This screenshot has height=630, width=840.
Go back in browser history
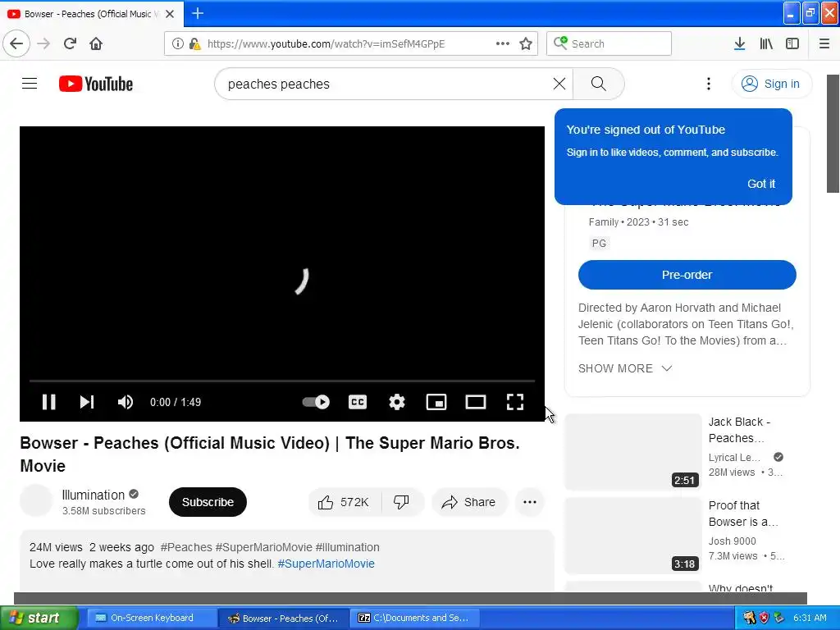click(16, 43)
